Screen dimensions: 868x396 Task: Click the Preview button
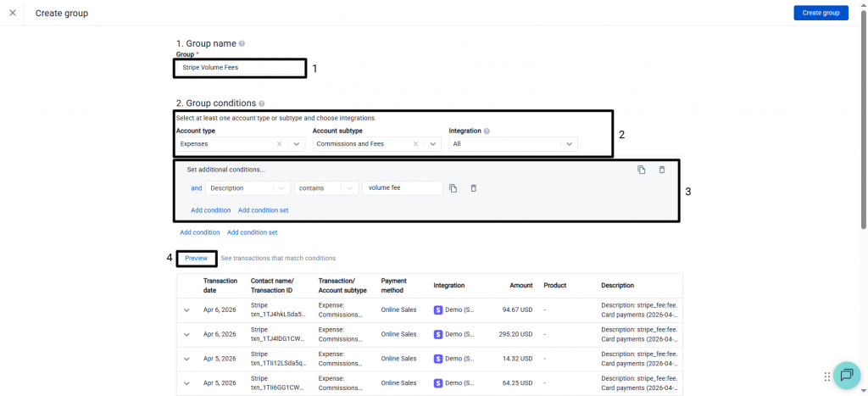click(197, 258)
